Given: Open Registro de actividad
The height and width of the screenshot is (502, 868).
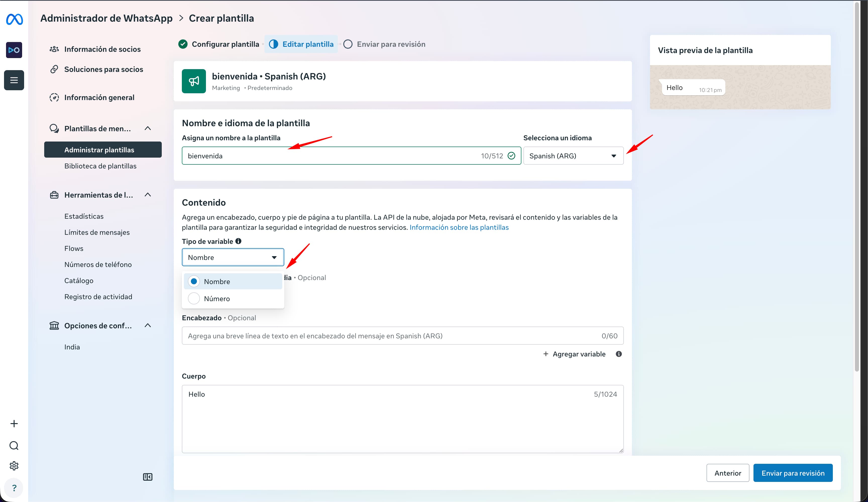Looking at the screenshot, I should [x=98, y=297].
